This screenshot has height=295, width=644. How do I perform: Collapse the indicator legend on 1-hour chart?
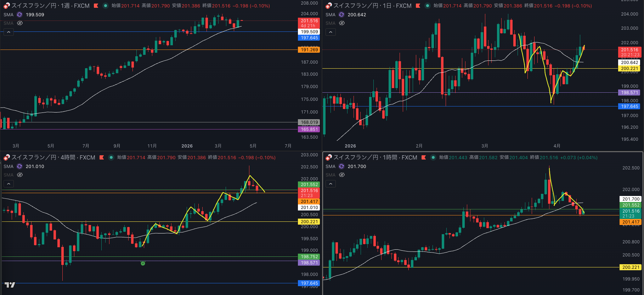point(331,184)
